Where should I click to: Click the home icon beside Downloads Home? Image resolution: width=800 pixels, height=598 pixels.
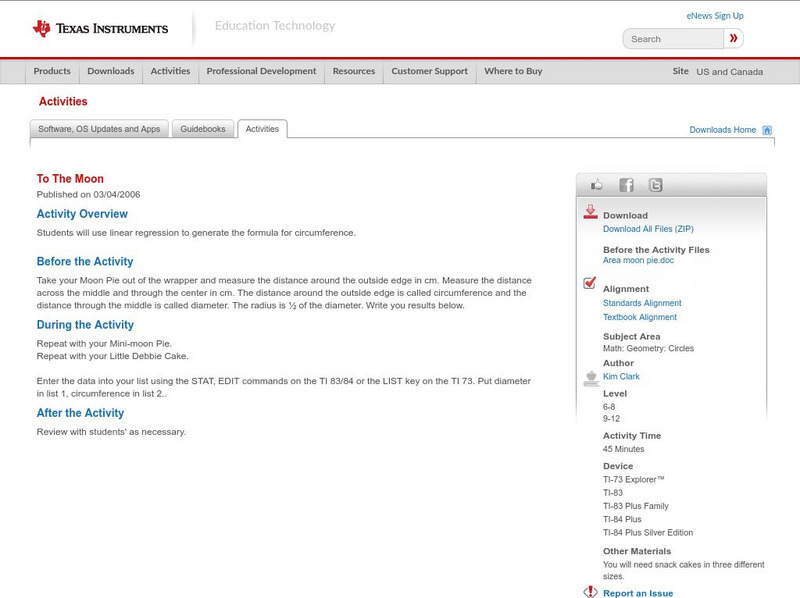pyautogui.click(x=767, y=129)
